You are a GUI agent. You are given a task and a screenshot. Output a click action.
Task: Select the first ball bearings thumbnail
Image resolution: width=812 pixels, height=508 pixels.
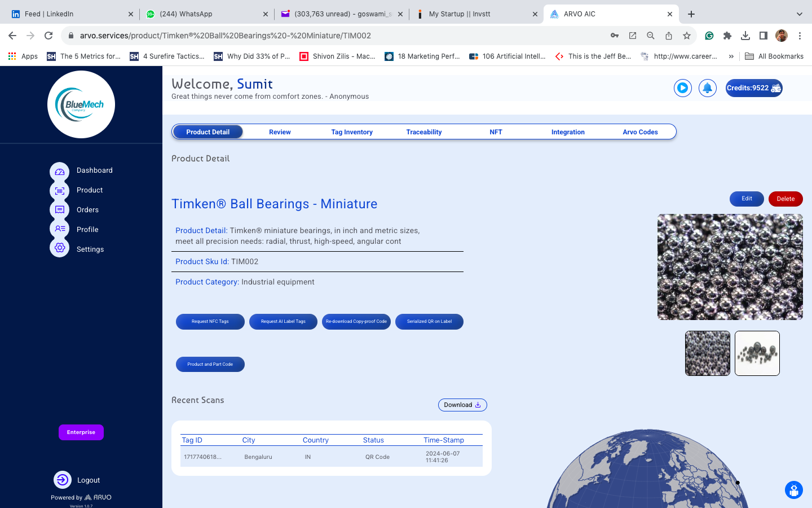coord(707,353)
